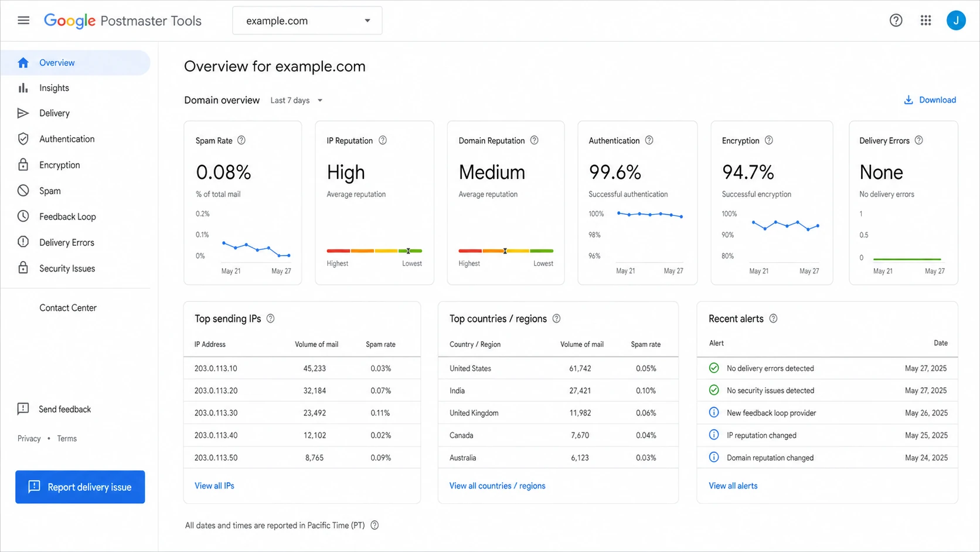The width and height of the screenshot is (980, 552).
Task: Show help for Delivery Errors card
Action: [x=919, y=141]
